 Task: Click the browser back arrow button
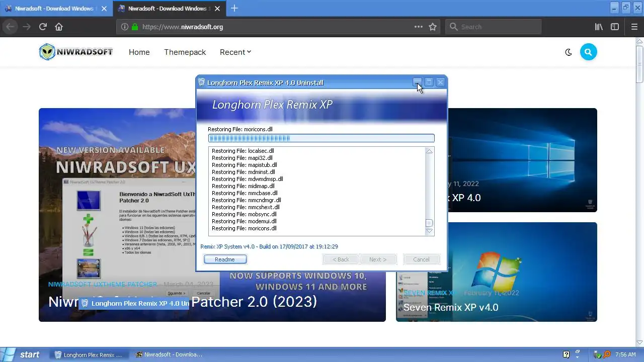tap(10, 27)
